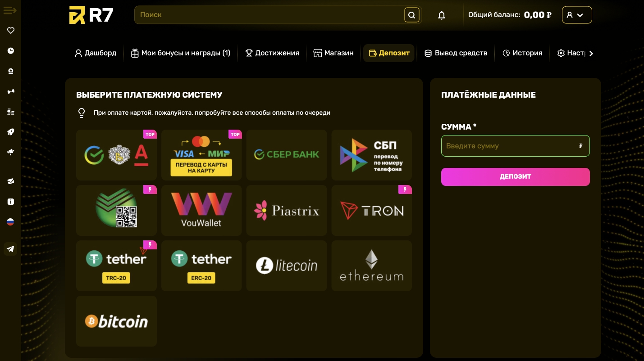This screenshot has width=644, height=361.
Task: Choose Tether ERC-20 payment tile
Action: pos(201,266)
